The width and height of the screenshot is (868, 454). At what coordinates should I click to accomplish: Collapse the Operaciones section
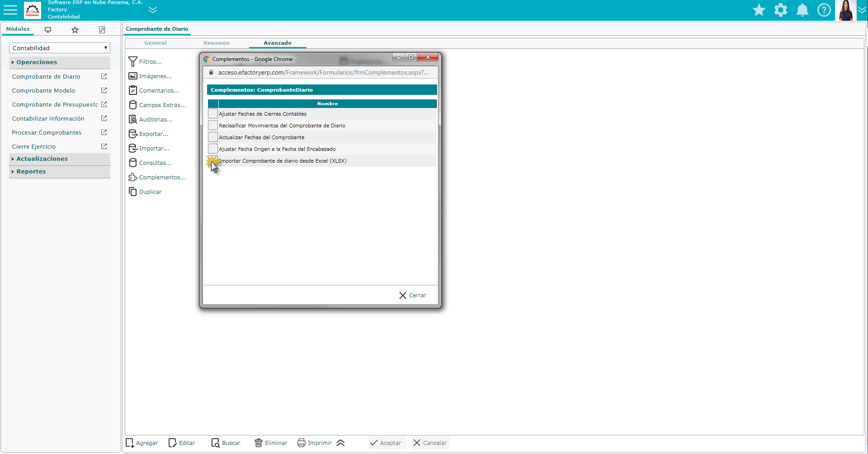(x=60, y=62)
